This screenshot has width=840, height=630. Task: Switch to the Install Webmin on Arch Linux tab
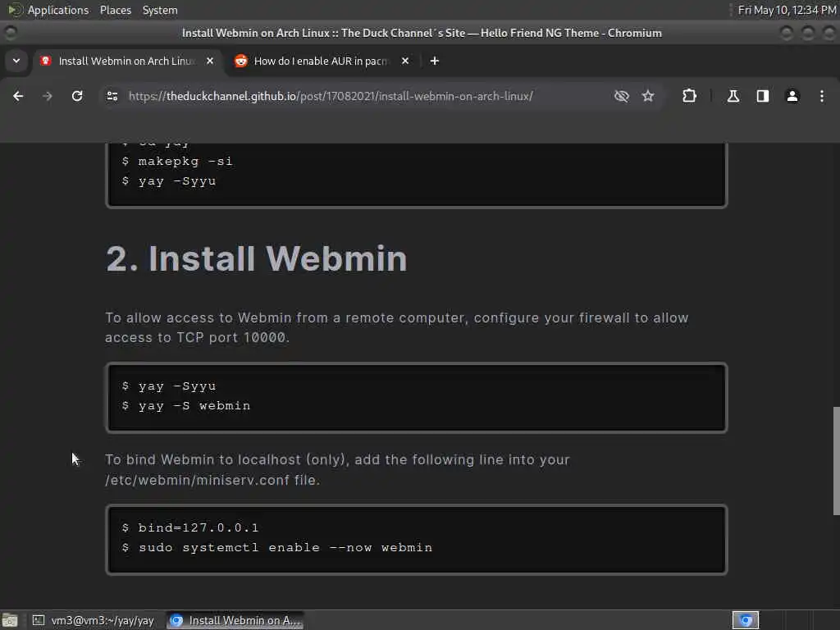point(126,61)
